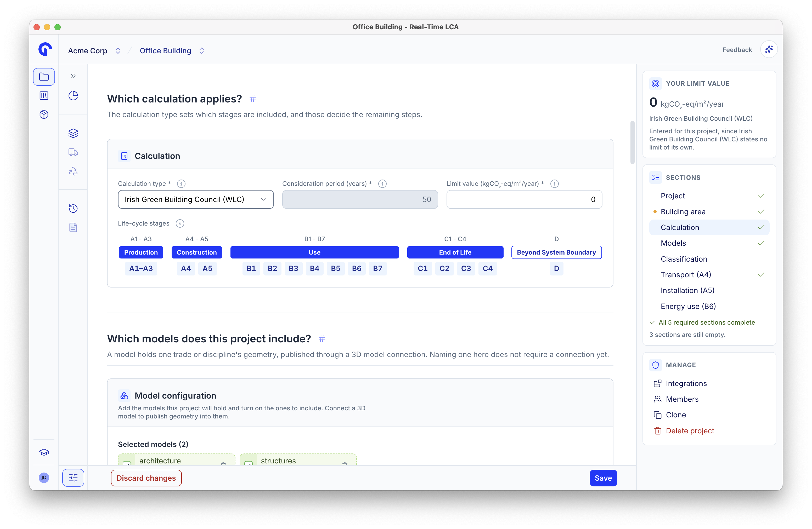
Task: Click the JD user avatar
Action: [x=44, y=478]
